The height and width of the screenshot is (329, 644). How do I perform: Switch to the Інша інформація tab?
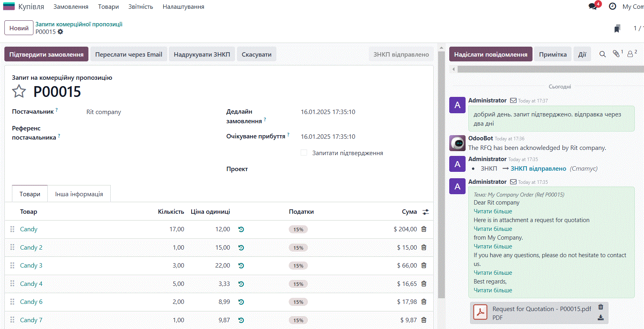[x=79, y=194]
